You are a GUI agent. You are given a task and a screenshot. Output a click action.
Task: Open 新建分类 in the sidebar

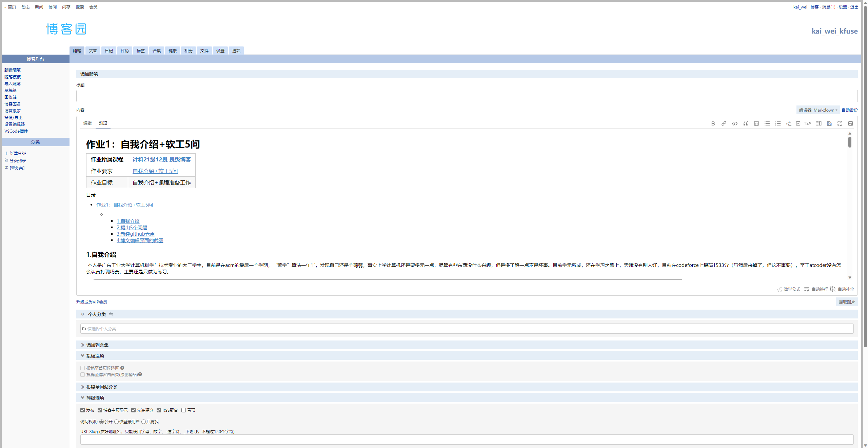18,153
